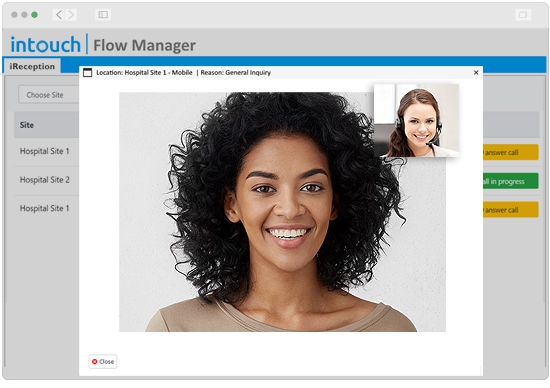Image resolution: width=550 pixels, height=388 pixels.
Task: Click the browser forward arrow
Action: pos(71,15)
